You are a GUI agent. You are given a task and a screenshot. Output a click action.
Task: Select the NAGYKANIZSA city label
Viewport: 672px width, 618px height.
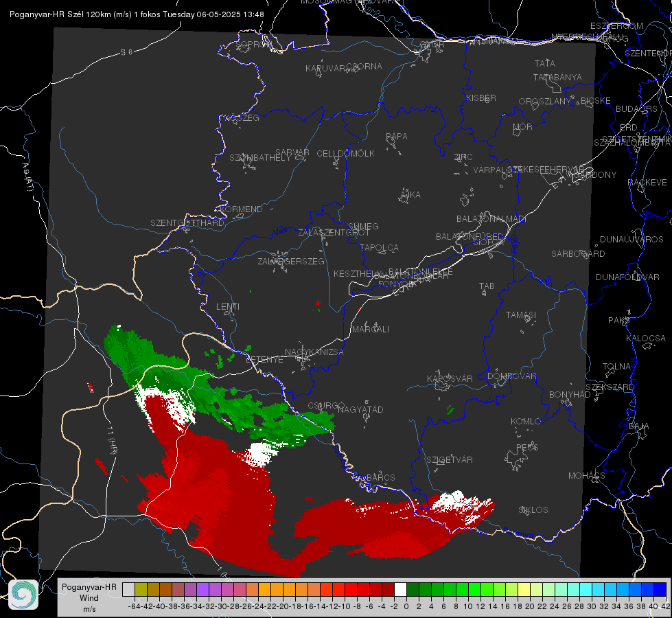[314, 352]
